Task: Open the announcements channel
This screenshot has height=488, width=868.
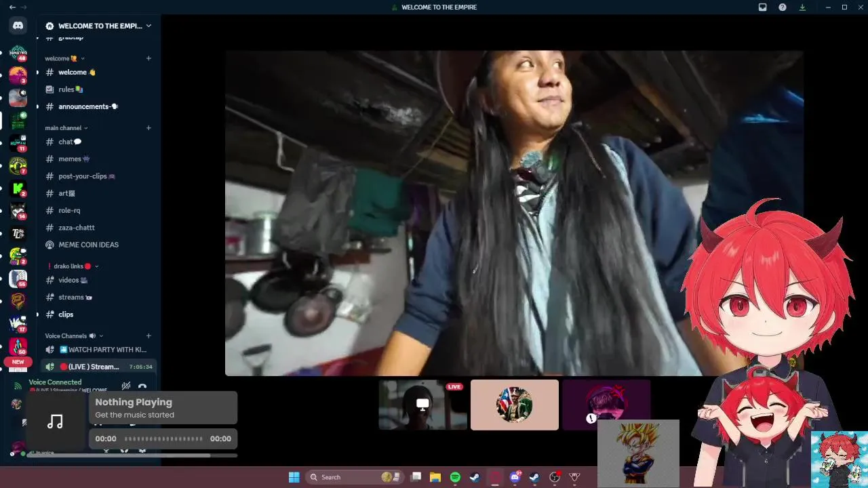Action: click(99, 106)
